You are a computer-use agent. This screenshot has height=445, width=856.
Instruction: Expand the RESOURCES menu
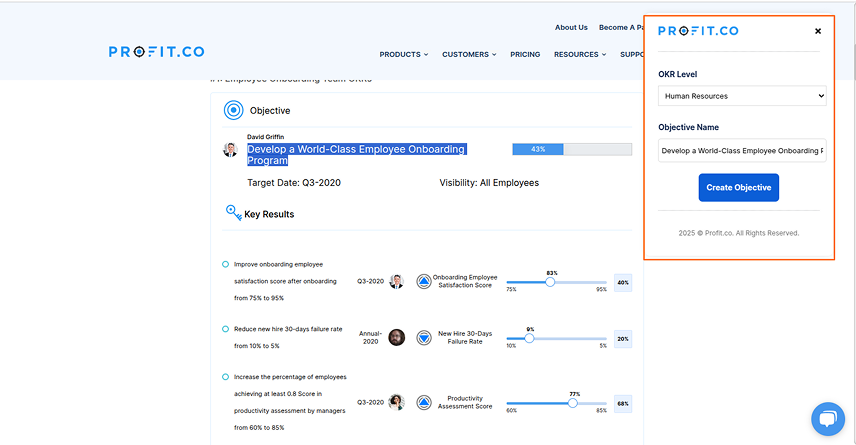click(x=580, y=55)
